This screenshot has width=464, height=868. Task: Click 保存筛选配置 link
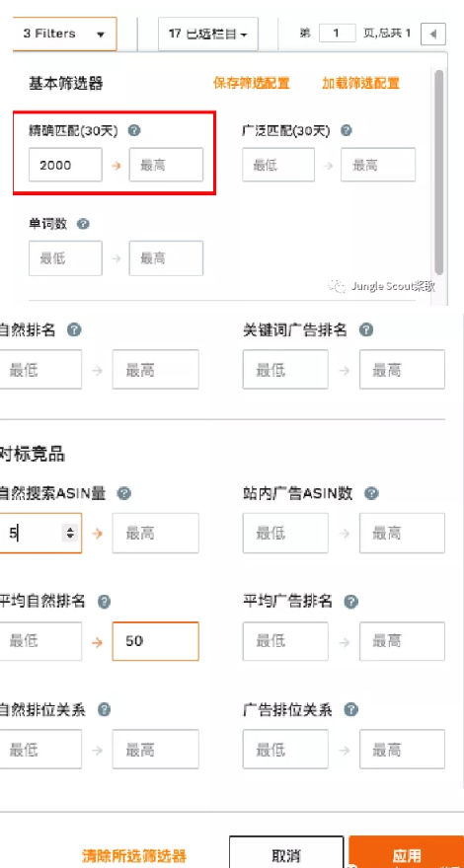tap(251, 84)
